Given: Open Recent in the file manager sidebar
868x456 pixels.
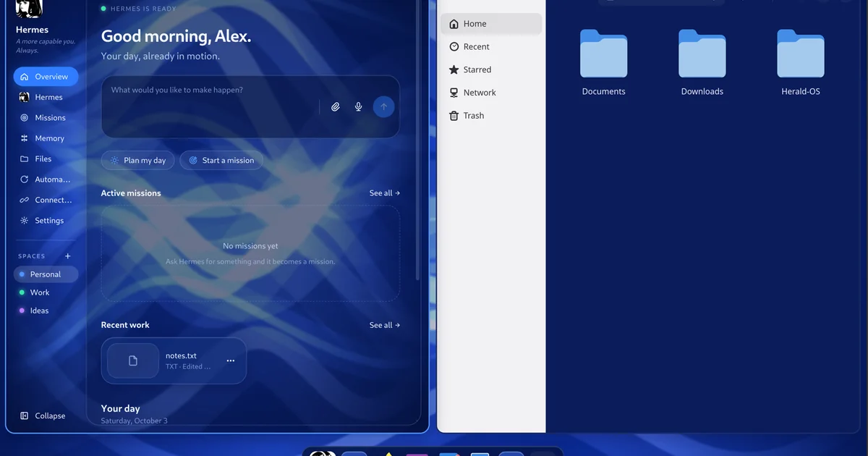Looking at the screenshot, I should 491,47.
